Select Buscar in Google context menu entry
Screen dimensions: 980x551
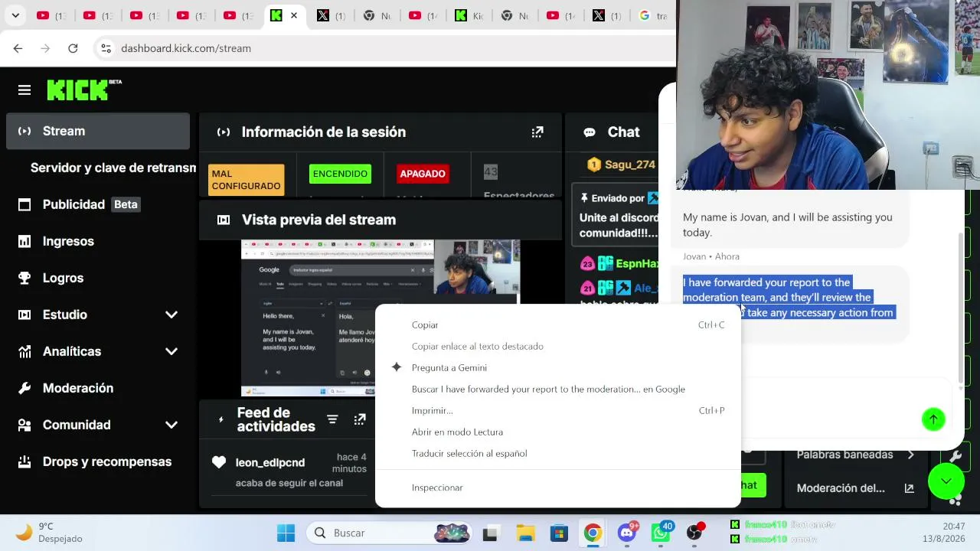pyautogui.click(x=557, y=390)
